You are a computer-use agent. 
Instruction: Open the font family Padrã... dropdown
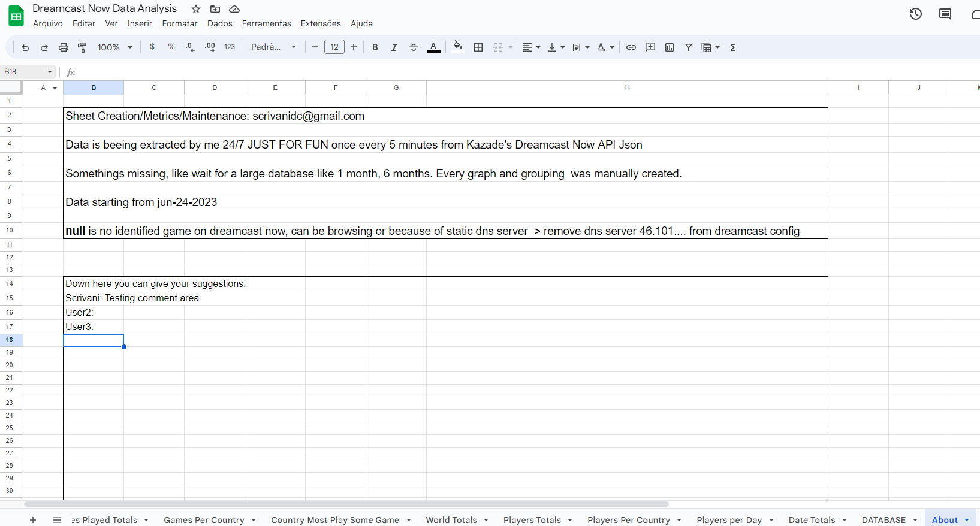point(274,47)
